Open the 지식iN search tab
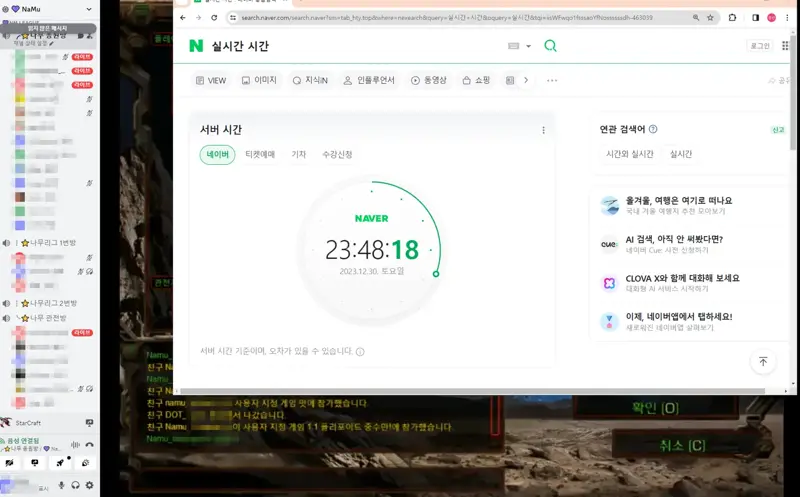 310,80
